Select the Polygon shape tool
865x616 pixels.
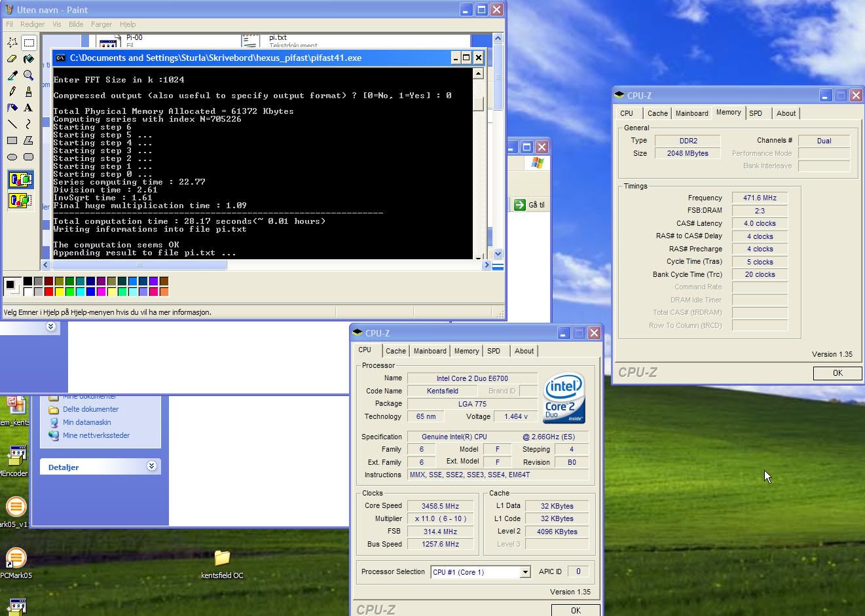pyautogui.click(x=29, y=140)
